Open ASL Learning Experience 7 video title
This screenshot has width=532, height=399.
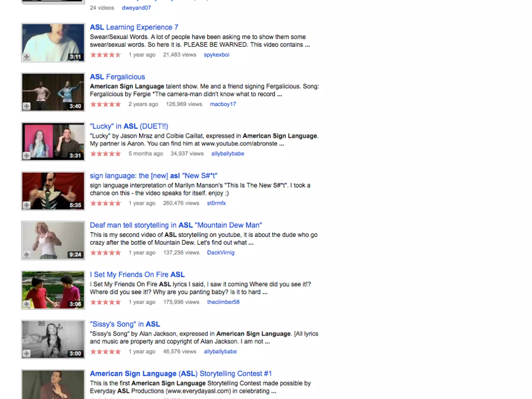[134, 27]
